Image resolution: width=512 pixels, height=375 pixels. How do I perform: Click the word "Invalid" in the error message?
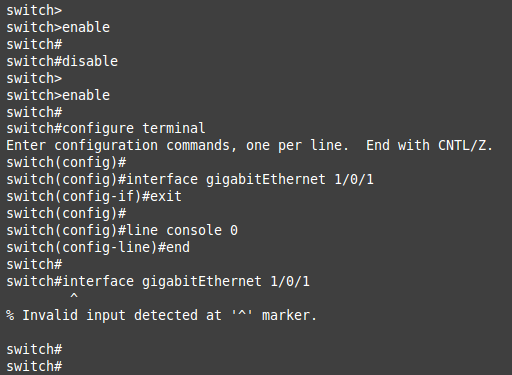pos(50,315)
